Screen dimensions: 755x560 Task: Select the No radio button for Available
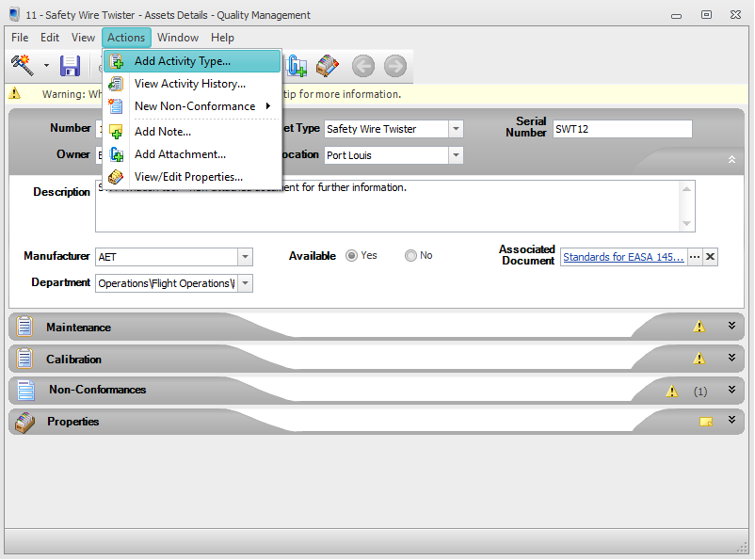tap(410, 256)
